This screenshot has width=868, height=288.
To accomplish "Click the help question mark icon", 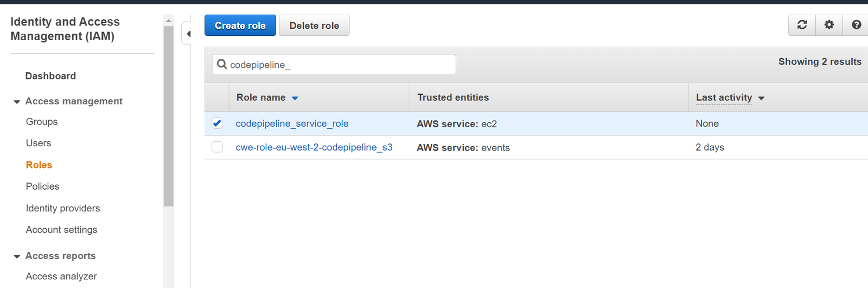I will 856,25.
